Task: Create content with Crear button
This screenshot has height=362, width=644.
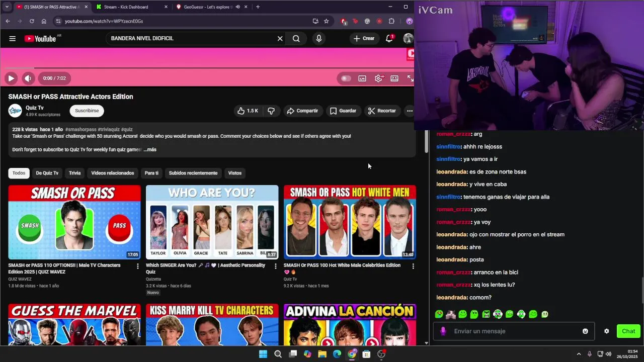Action: (364, 38)
